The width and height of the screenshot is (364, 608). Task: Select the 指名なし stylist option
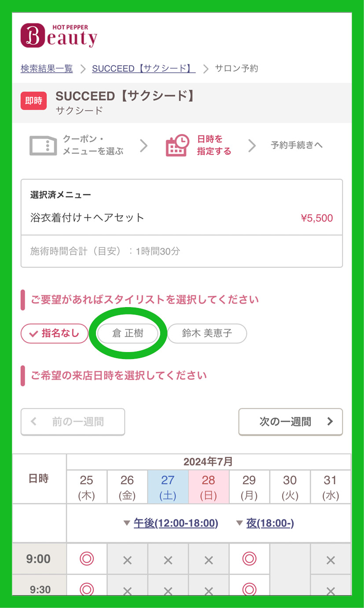(54, 334)
